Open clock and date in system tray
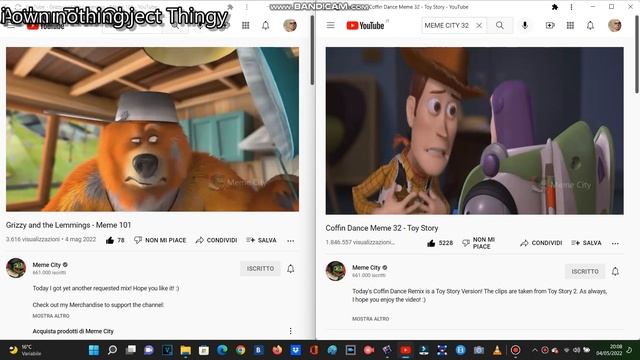The image size is (640, 360). (x=609, y=350)
